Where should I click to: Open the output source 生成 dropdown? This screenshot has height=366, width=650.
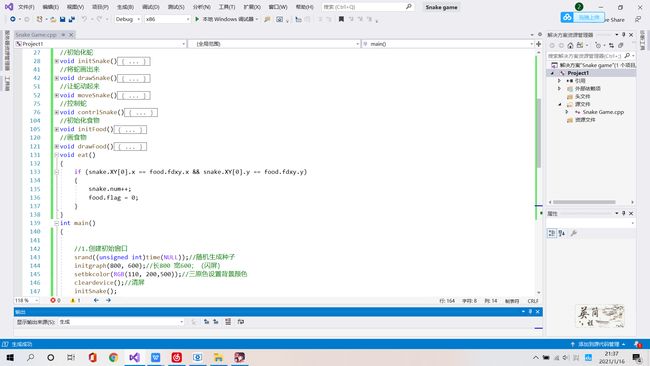121,322
